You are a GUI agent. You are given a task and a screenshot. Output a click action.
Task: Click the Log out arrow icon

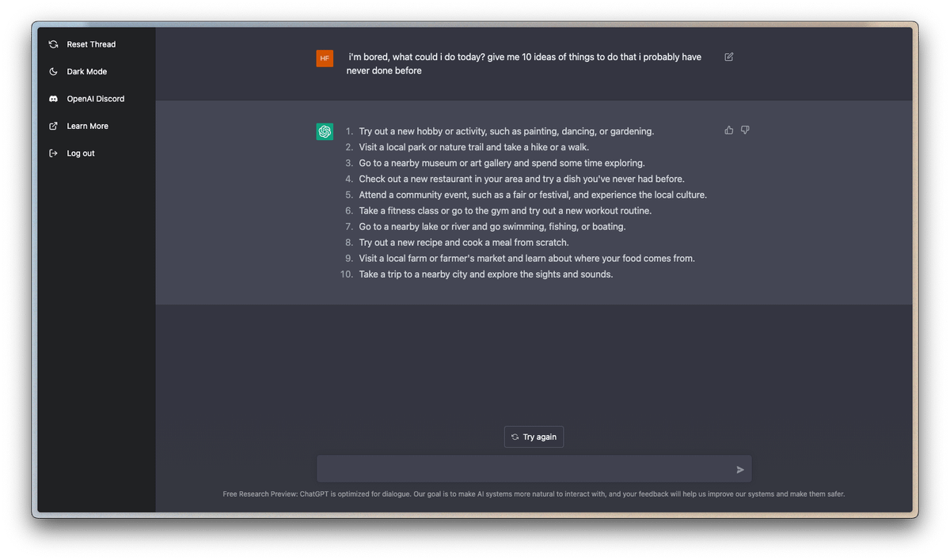click(x=53, y=153)
